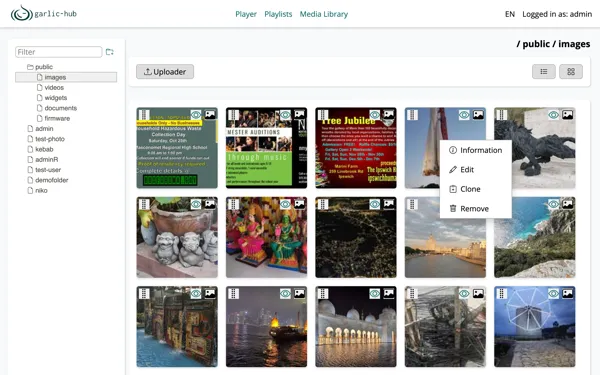600x375 pixels.
Task: Open the niko folder in the tree
Action: tap(38, 191)
